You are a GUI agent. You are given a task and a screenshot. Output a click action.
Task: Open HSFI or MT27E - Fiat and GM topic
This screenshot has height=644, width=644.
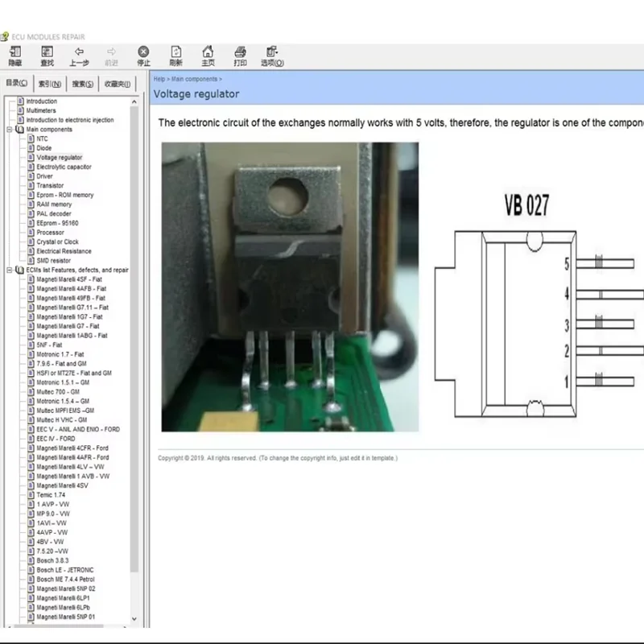tap(74, 373)
